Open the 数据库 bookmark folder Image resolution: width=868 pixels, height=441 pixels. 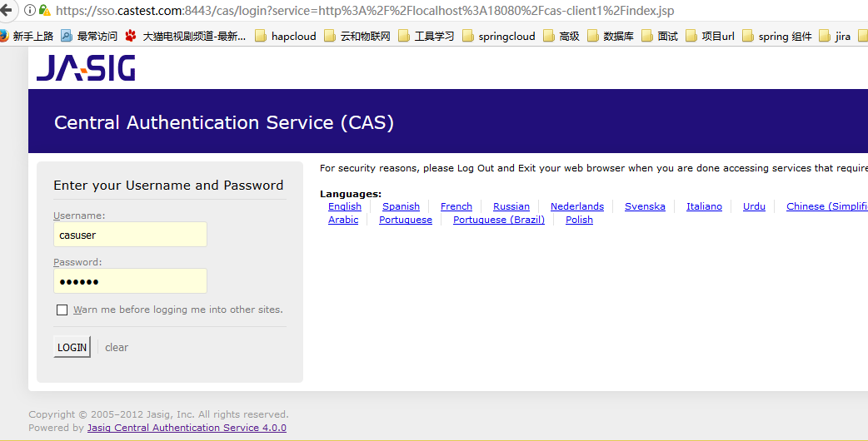point(611,36)
